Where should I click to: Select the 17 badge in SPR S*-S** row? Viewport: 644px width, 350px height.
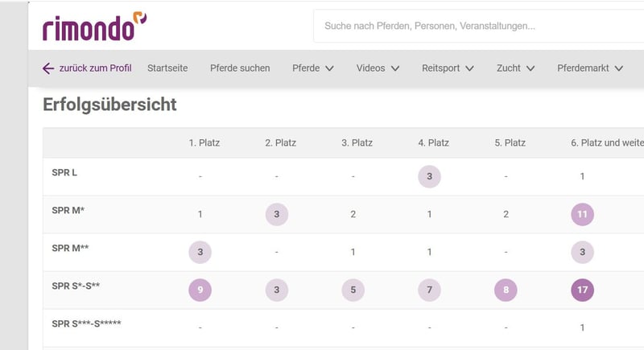582,290
